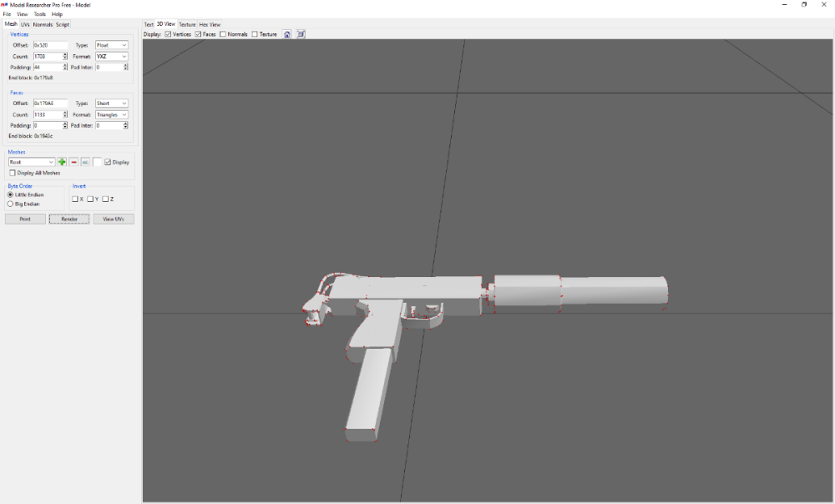Open the Tools menu
The image size is (835, 504).
pos(40,14)
